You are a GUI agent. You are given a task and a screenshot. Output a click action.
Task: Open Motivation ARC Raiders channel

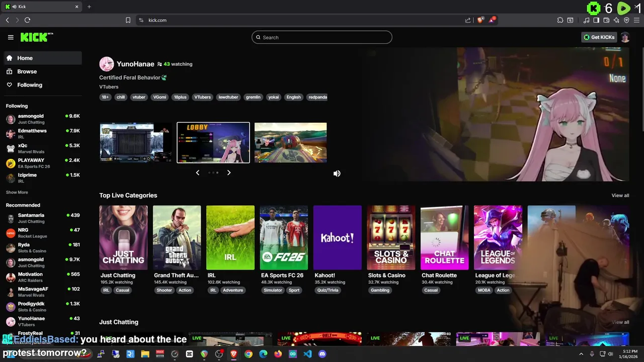click(x=43, y=277)
